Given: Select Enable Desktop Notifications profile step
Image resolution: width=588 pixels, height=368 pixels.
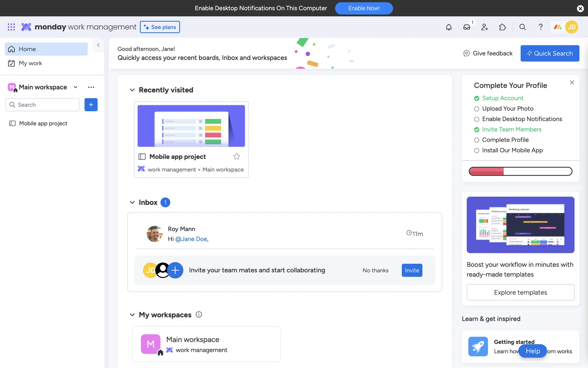Looking at the screenshot, I should coord(522,119).
